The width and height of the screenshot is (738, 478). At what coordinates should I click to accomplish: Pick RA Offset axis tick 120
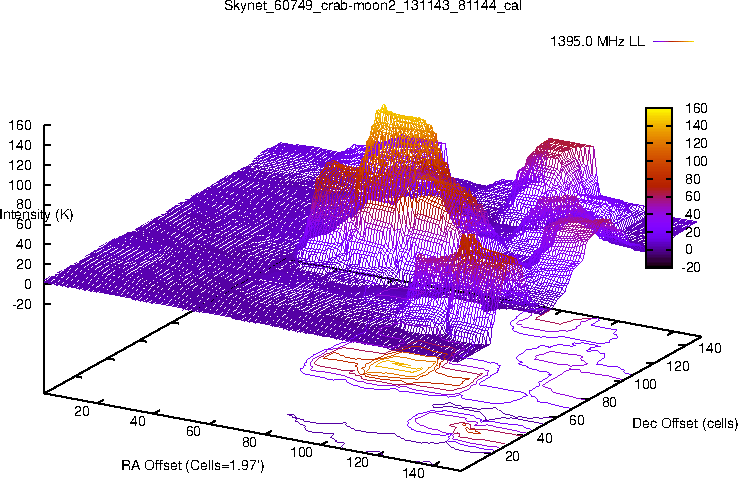pos(358,462)
